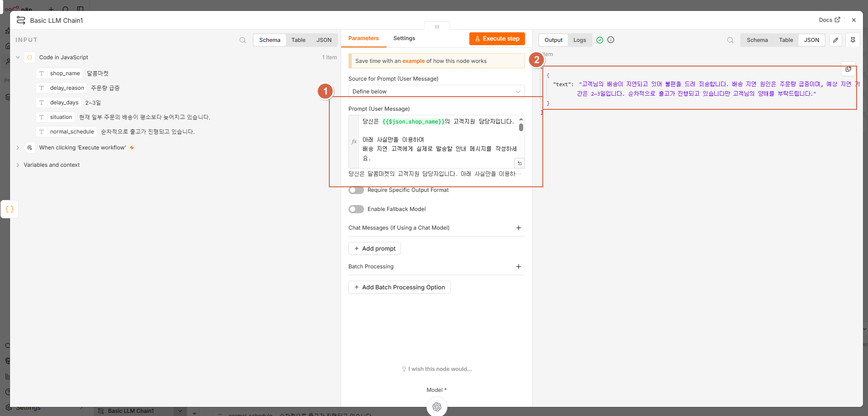This screenshot has width=868, height=416.
Task: Select input JSON view
Action: pyautogui.click(x=324, y=40)
